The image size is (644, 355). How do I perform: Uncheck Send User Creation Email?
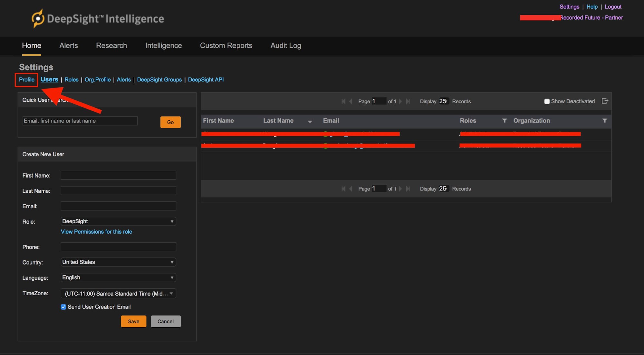(x=63, y=307)
